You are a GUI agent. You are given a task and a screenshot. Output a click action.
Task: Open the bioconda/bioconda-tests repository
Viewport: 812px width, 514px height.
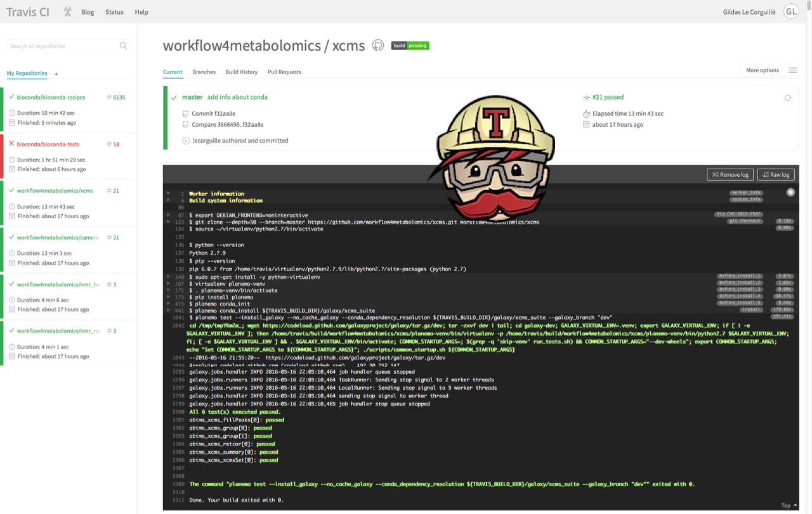tap(48, 144)
